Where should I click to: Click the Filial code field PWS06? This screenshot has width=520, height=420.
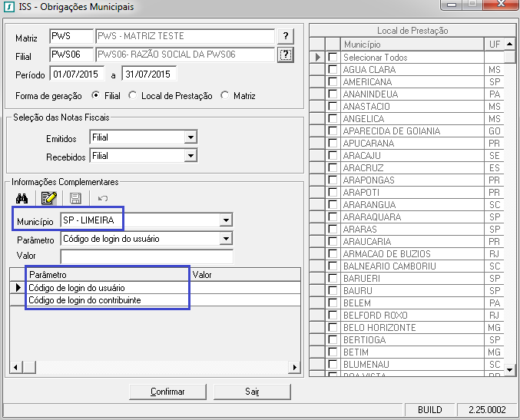(x=71, y=55)
